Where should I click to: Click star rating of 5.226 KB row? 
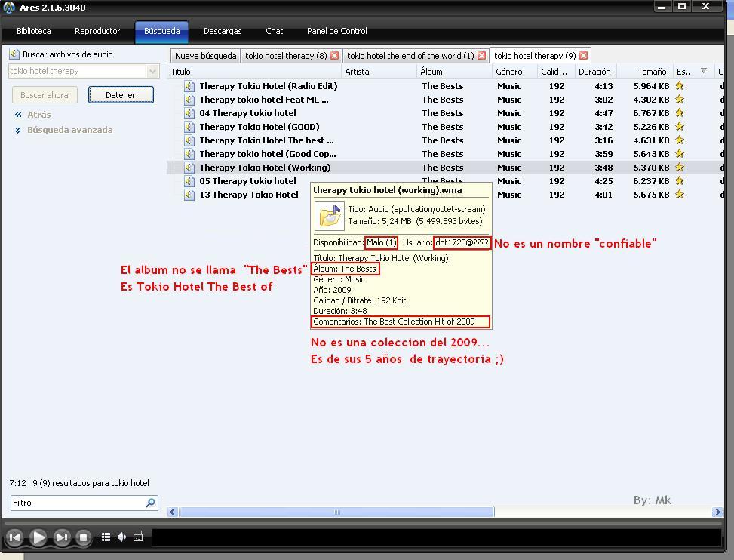pyautogui.click(x=680, y=127)
